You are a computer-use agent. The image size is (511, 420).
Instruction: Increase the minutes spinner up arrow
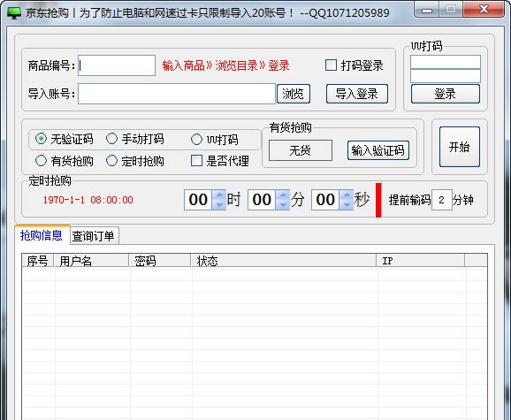[283, 195]
